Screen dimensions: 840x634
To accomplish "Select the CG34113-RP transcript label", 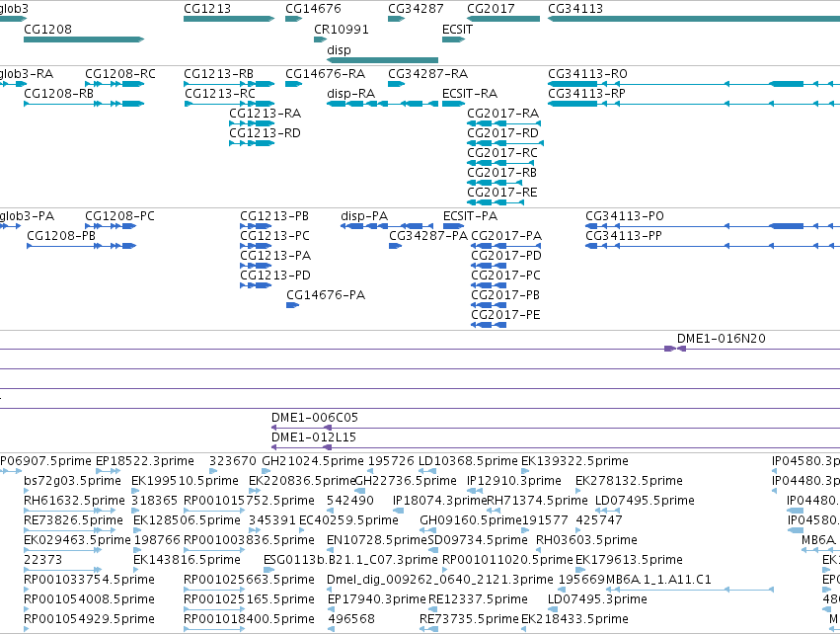I will [586, 93].
